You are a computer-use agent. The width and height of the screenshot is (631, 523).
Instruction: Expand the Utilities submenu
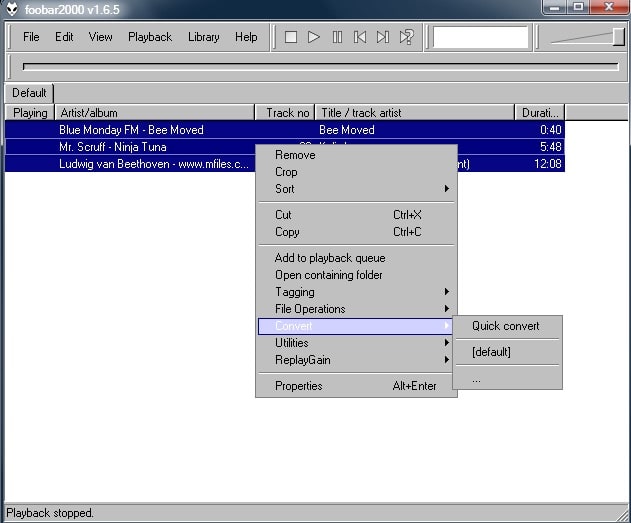point(356,343)
